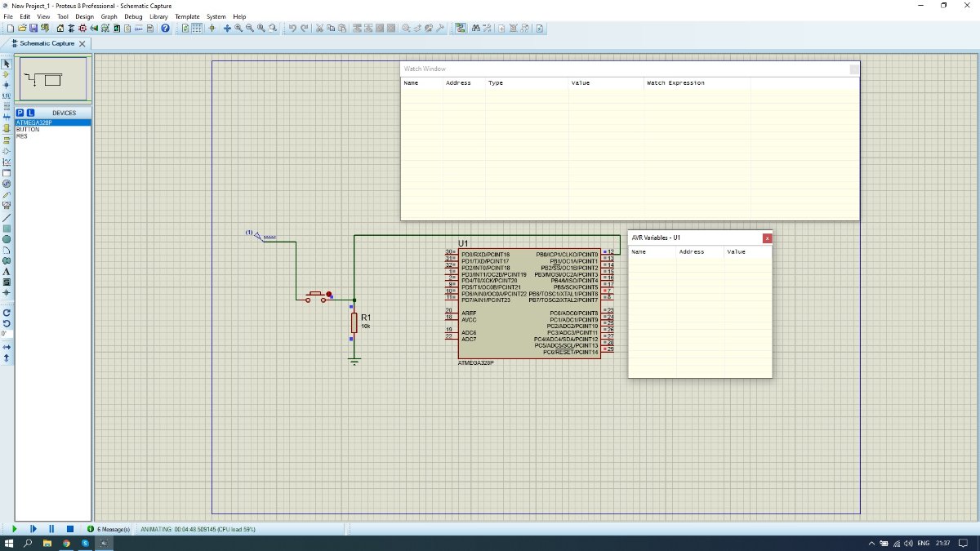Select BUTTON in the devices list
This screenshot has height=551, width=980.
pyautogui.click(x=28, y=130)
